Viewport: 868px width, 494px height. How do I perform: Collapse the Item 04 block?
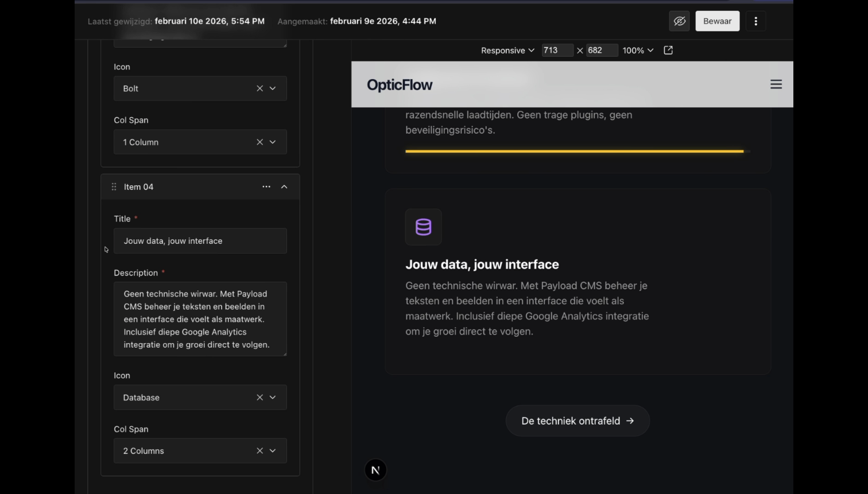pos(284,187)
